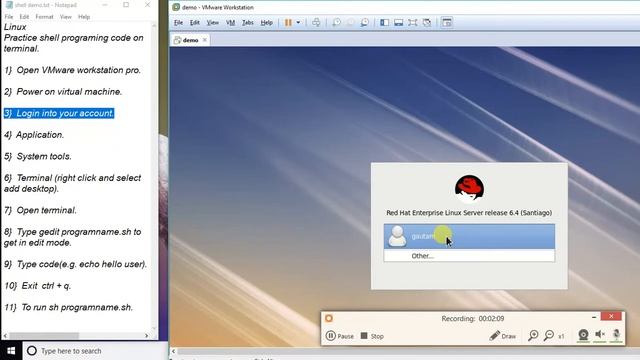Click the revert to snapshot toolbar icon
640x360 pixels.
pos(350,23)
